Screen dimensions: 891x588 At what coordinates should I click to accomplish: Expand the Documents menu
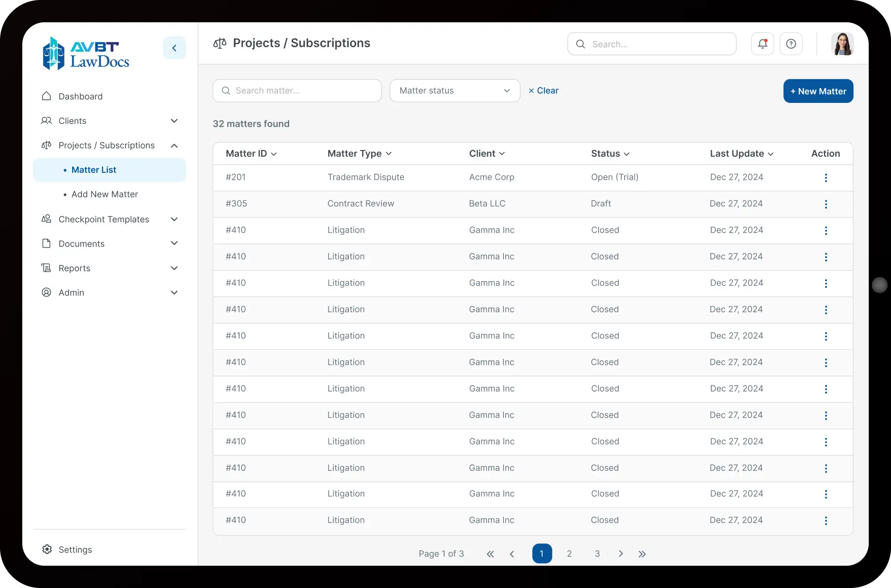click(109, 244)
